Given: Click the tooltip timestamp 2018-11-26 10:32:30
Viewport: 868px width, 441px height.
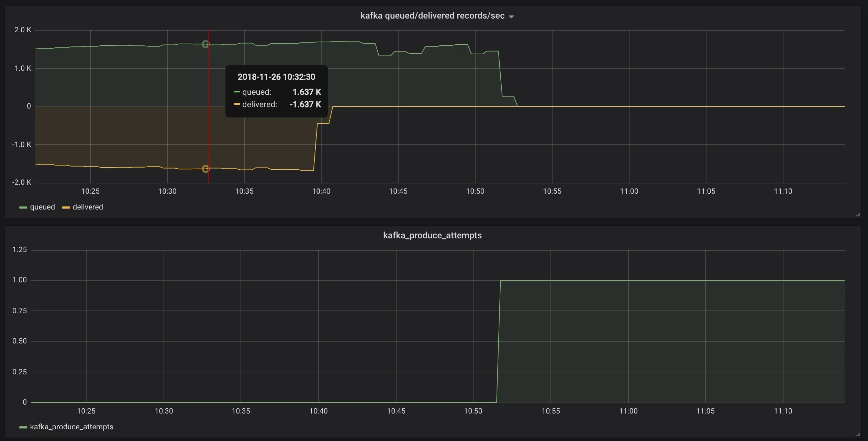Looking at the screenshot, I should coord(276,77).
